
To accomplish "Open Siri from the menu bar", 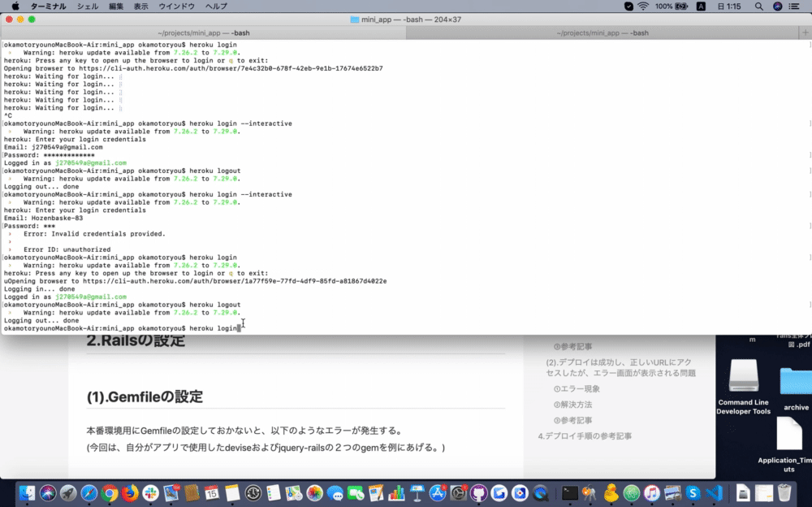I will tap(777, 6).
